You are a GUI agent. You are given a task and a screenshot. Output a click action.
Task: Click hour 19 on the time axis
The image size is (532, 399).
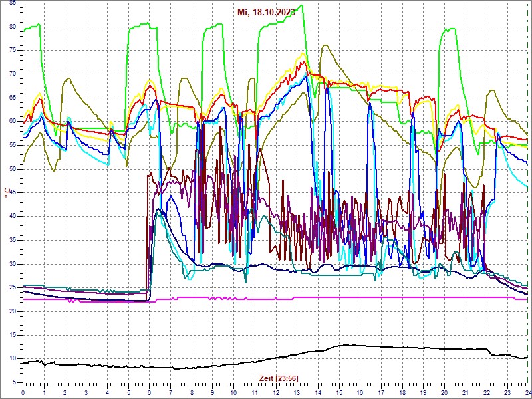423,392
